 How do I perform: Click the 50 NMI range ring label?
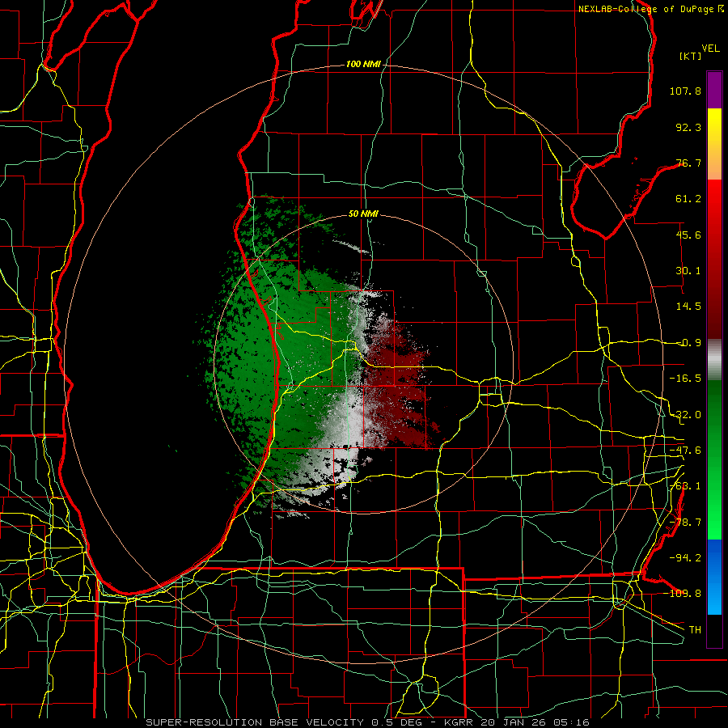363,214
